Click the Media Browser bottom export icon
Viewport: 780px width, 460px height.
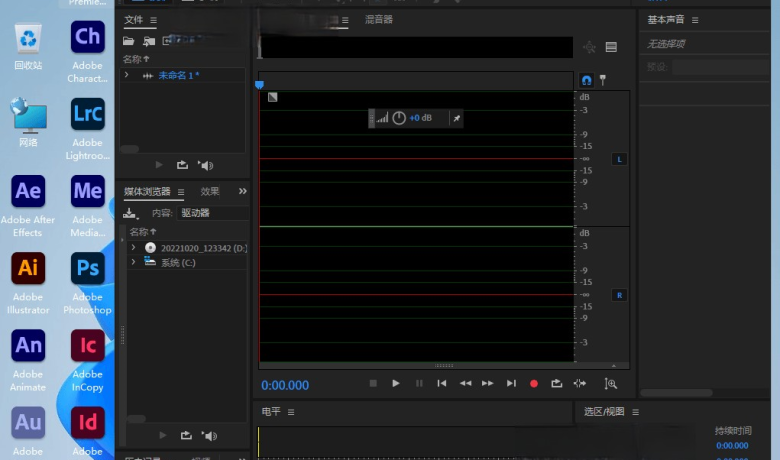186,435
